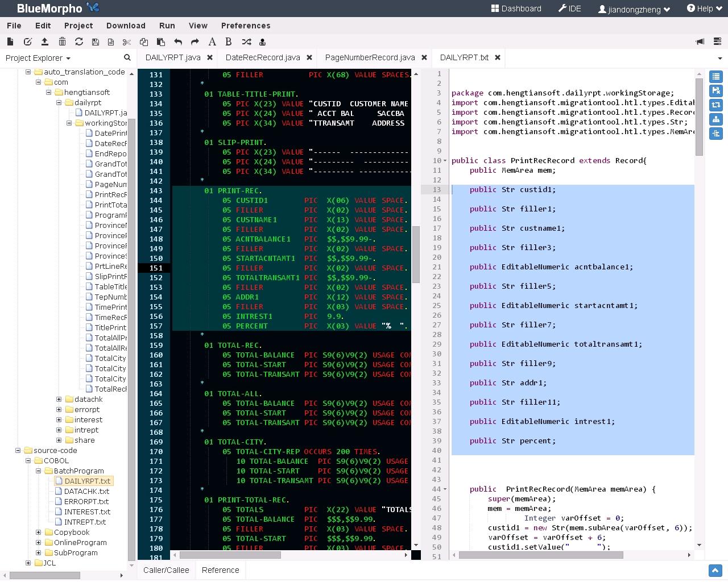
Task: Open the Project Explorer dropdown
Action: tap(38, 58)
